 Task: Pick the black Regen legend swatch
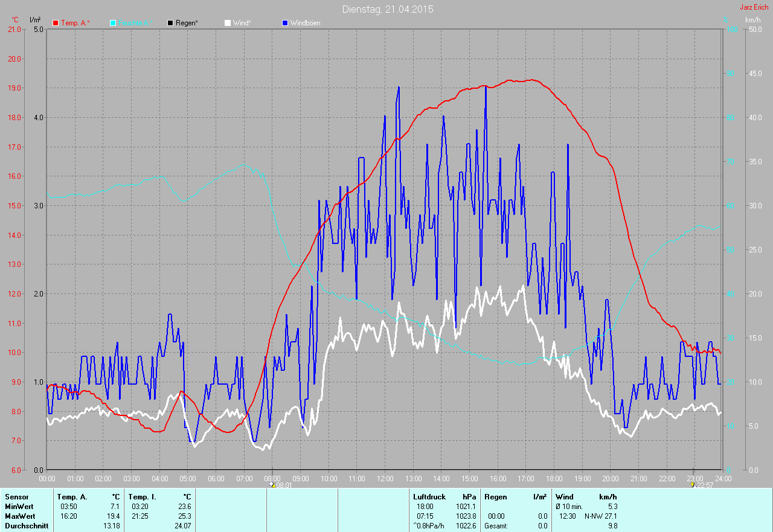click(170, 23)
